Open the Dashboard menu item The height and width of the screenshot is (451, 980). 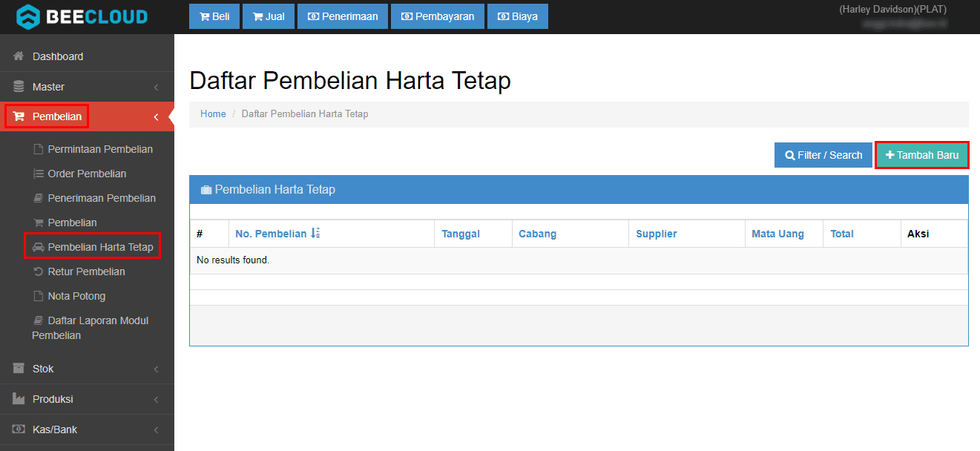(x=87, y=56)
